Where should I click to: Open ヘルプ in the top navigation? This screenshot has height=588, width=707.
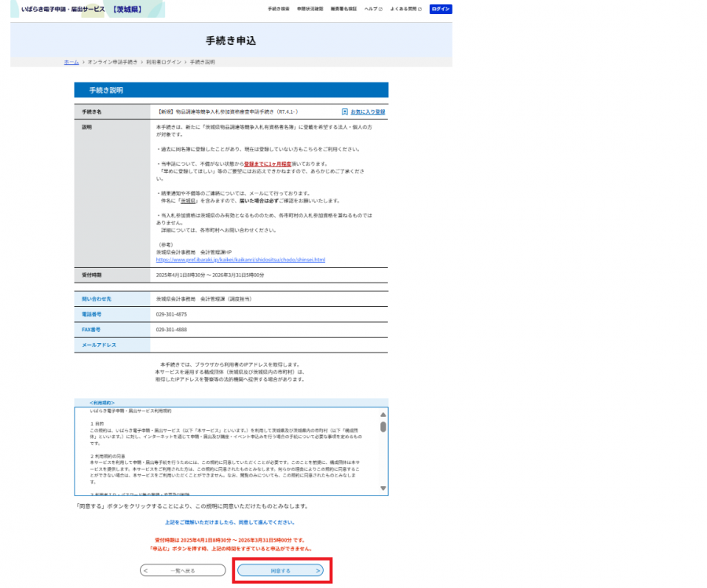tap(371, 9)
